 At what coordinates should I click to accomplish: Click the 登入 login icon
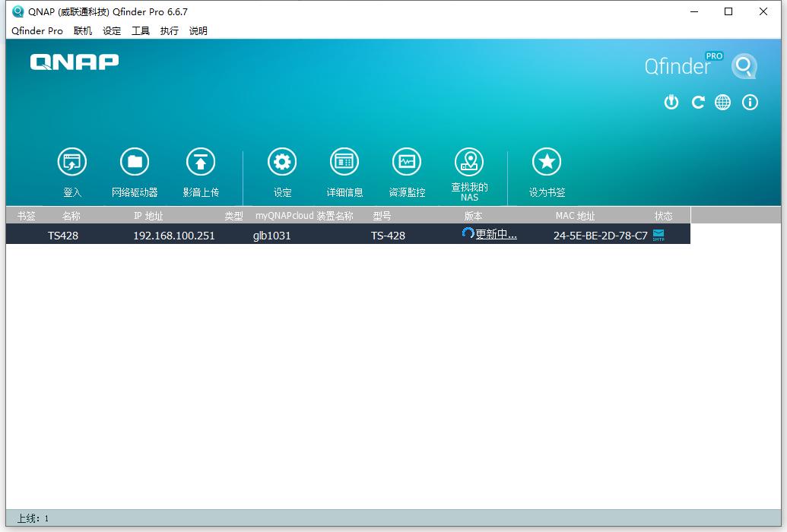[72, 162]
